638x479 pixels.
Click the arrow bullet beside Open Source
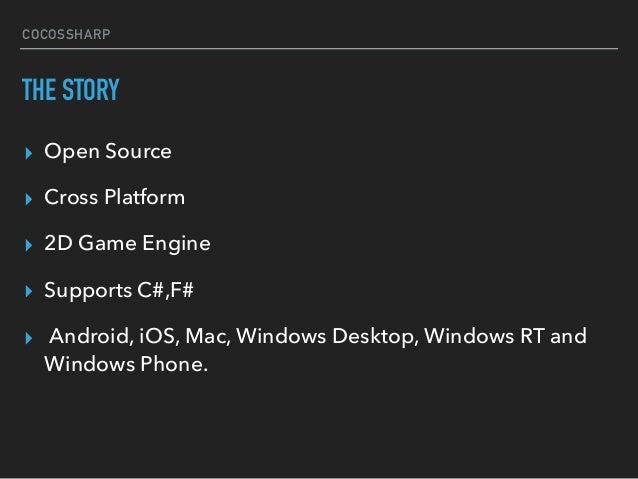[28, 153]
